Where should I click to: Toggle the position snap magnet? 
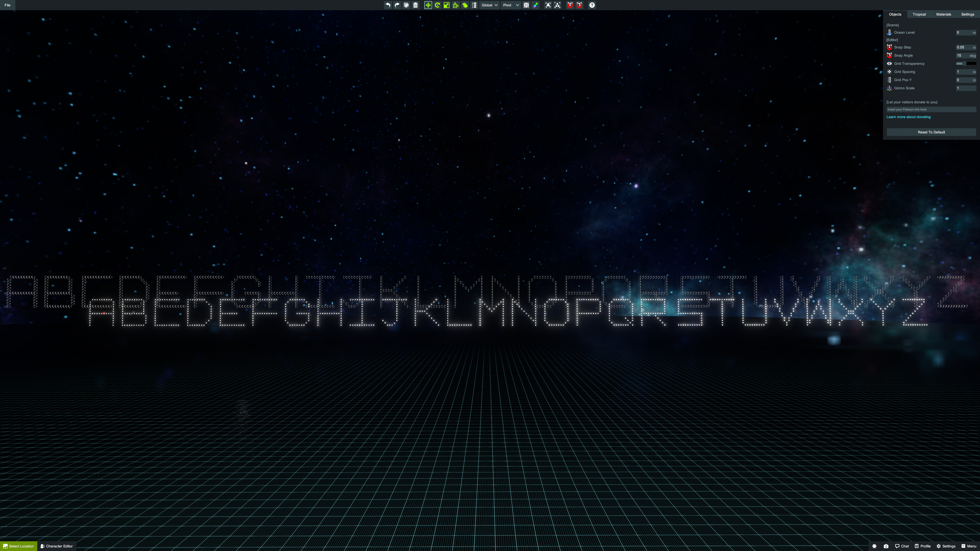coord(570,5)
